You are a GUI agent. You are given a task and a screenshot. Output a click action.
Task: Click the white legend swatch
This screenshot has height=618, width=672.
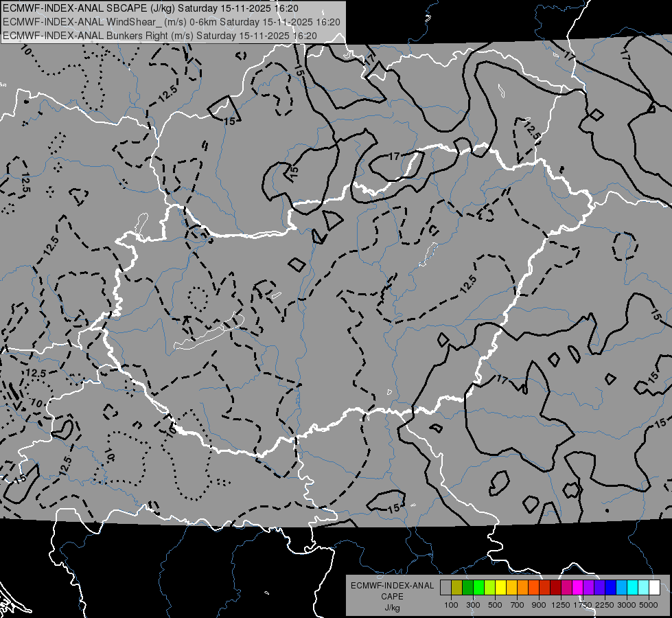(654, 587)
